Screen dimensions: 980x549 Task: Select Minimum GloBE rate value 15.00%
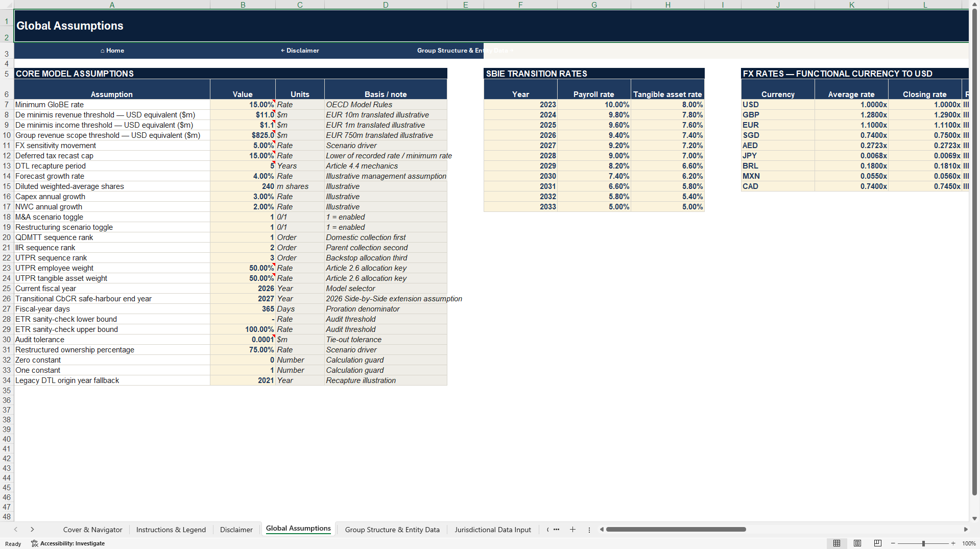[x=243, y=105]
